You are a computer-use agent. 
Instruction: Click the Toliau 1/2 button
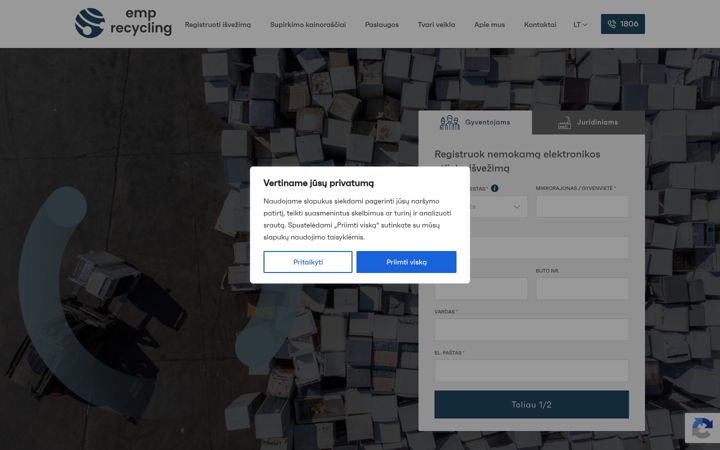coord(531,405)
